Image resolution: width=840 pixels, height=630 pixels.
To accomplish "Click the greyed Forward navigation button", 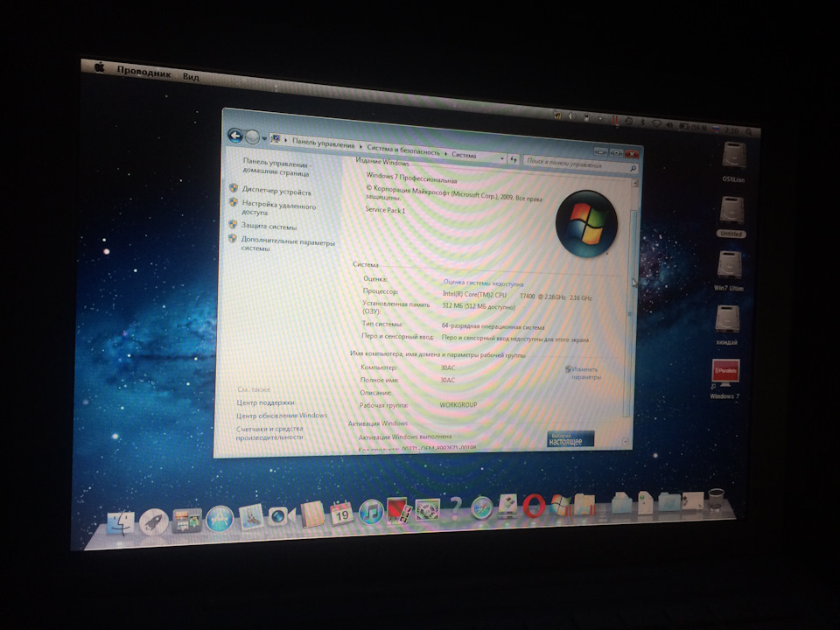I will tap(252, 137).
